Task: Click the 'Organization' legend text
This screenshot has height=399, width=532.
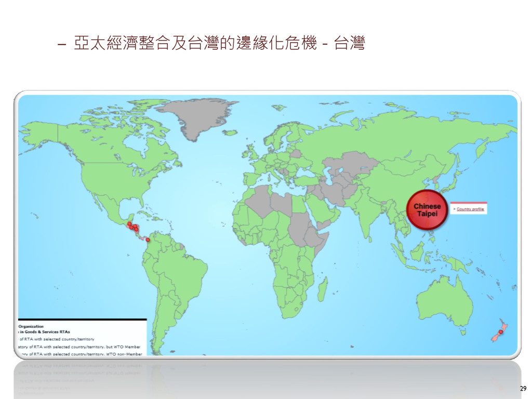Action: click(x=31, y=326)
